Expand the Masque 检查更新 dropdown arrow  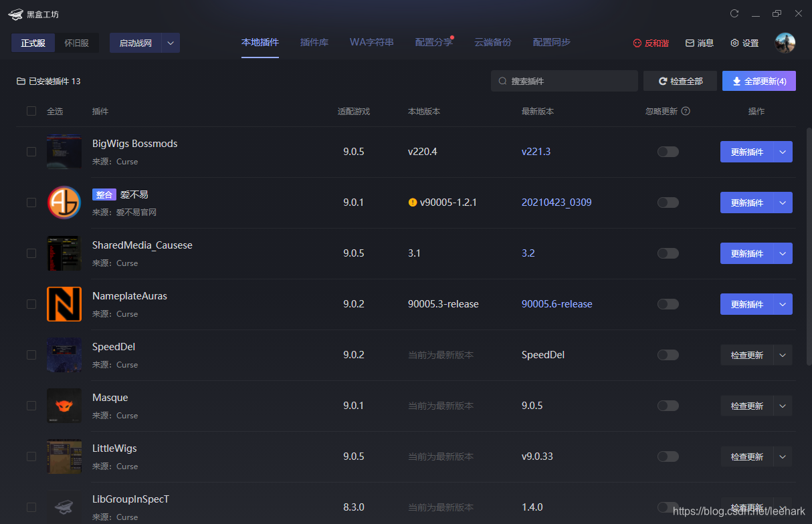pos(783,406)
